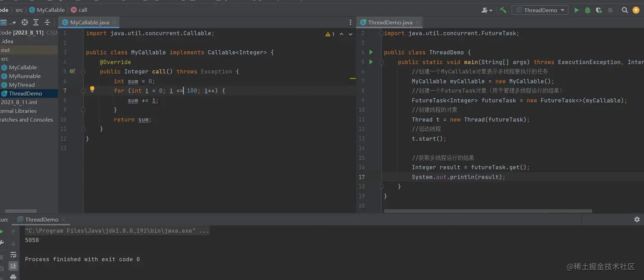Click call in the breadcrumb bar

click(x=79, y=10)
